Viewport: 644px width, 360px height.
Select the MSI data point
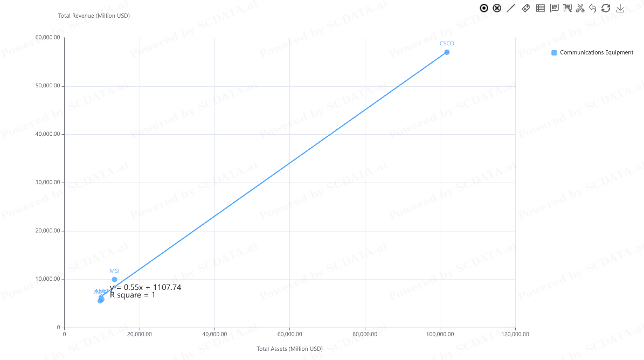coord(115,280)
